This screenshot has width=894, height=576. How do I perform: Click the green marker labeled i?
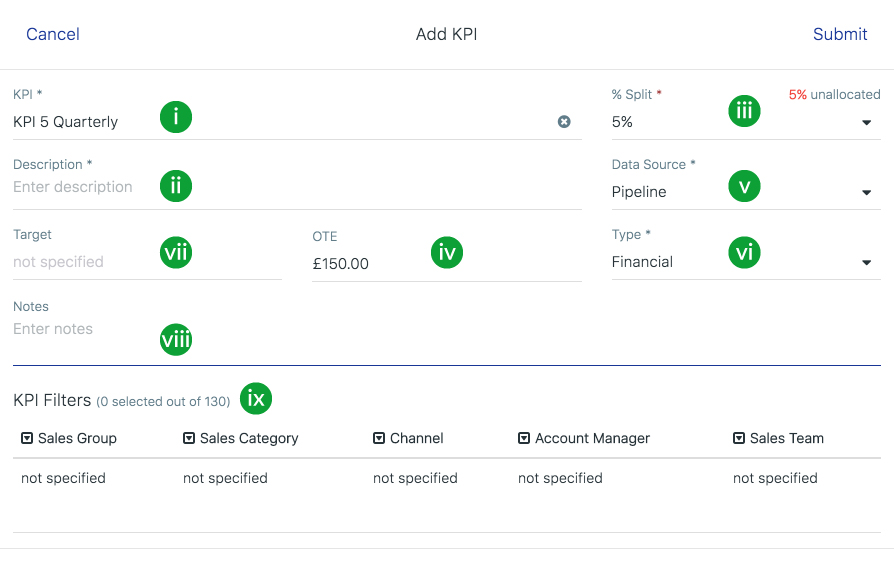[x=176, y=117]
